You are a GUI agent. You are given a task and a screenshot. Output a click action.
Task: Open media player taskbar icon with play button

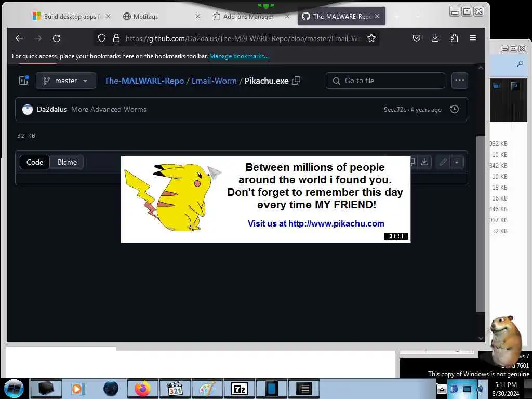77,389
